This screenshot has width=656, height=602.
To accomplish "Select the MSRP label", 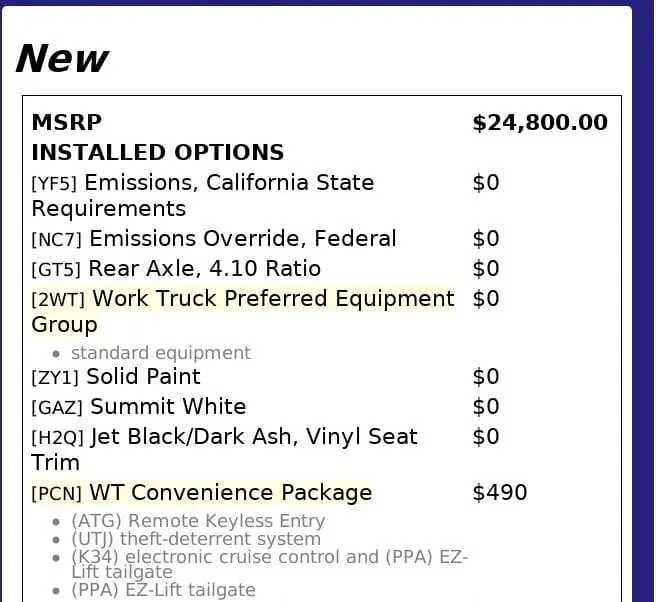I will point(67,123).
